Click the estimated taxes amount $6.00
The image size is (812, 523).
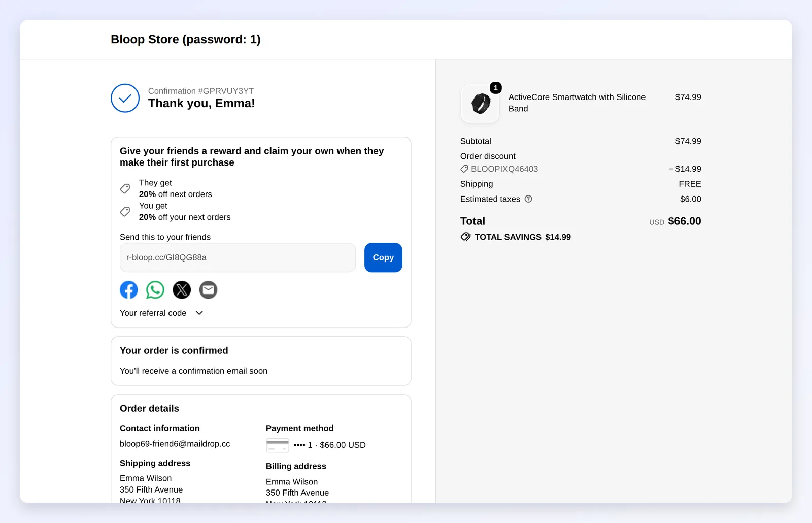click(691, 199)
